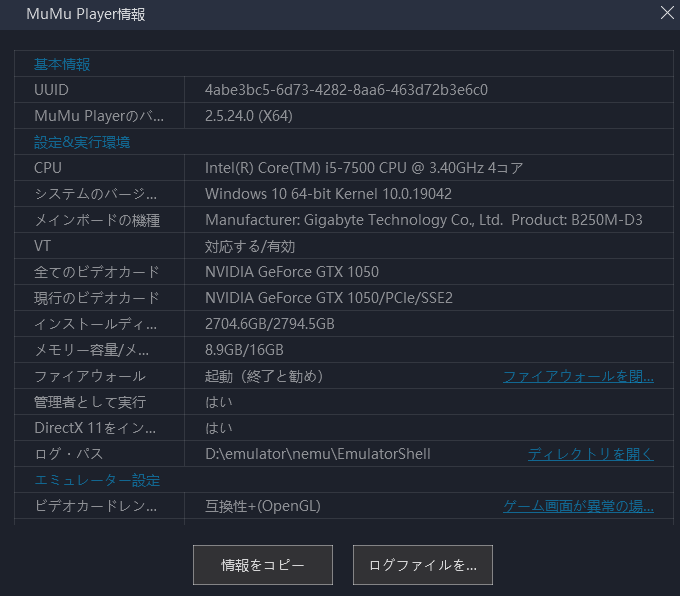Click the 設定&実行環境 section header
Image resolution: width=680 pixels, height=596 pixels.
[x=82, y=142]
